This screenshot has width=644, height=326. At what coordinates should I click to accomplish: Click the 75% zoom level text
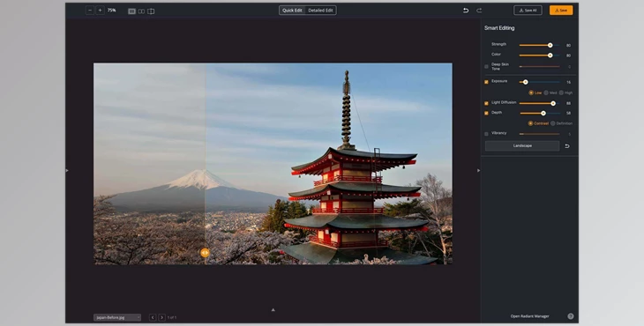point(112,11)
